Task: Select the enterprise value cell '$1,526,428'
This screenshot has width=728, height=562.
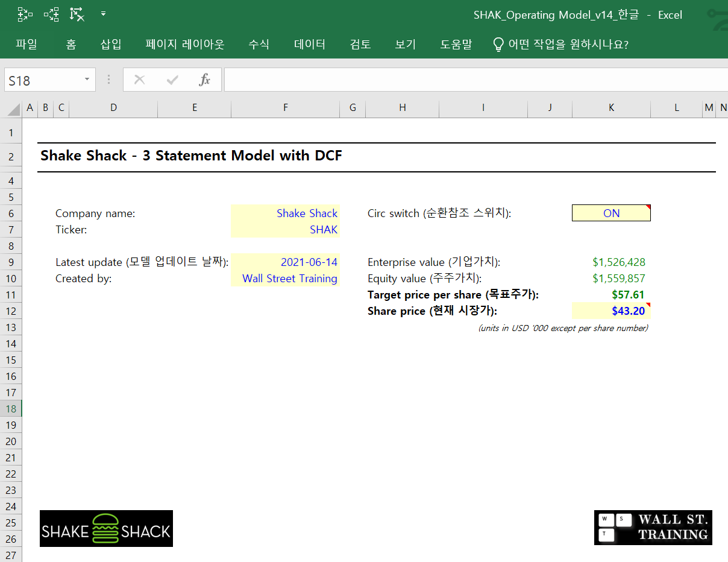Action: [x=611, y=262]
